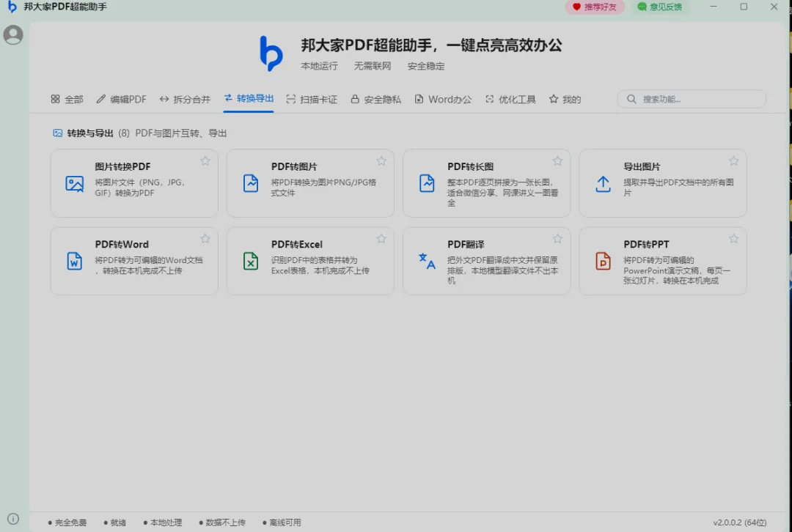Open the Word办公 tab
792x532 pixels.
click(x=443, y=100)
